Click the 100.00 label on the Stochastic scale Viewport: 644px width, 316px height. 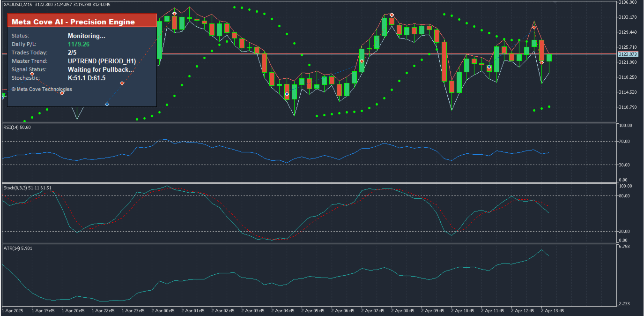click(x=626, y=186)
